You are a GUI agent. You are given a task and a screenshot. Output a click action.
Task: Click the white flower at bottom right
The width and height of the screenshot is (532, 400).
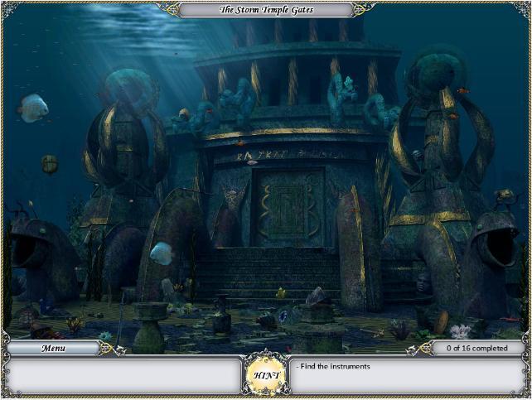pos(461,330)
